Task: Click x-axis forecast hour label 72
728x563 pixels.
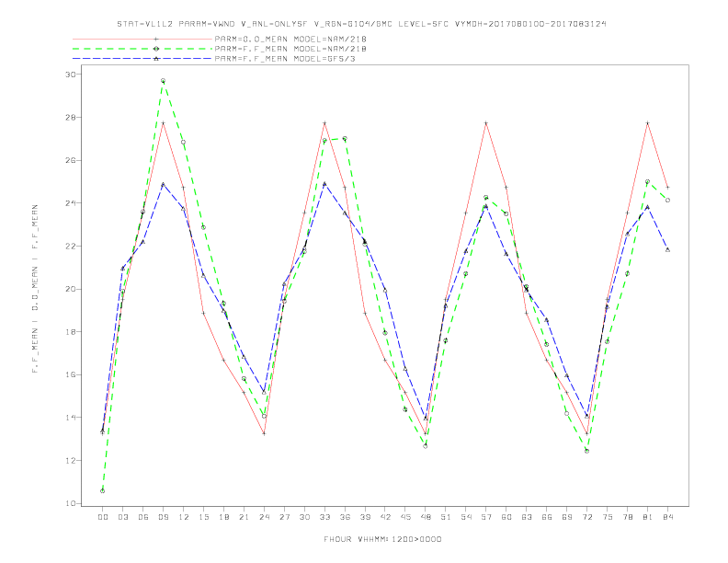Action: point(586,517)
